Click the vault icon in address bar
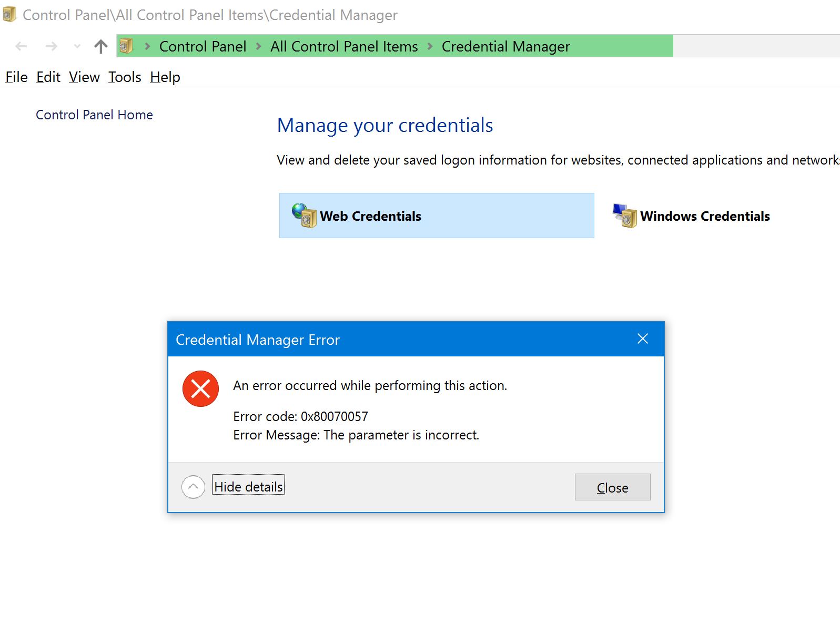The image size is (840, 625). (x=126, y=46)
